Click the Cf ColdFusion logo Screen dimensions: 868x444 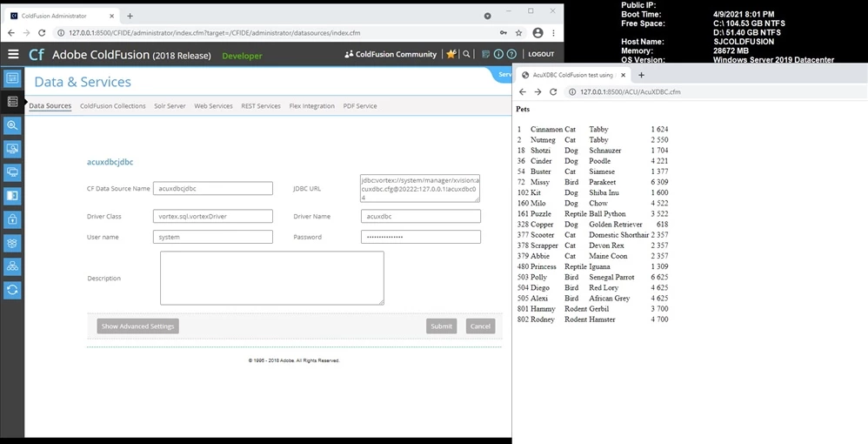click(37, 54)
